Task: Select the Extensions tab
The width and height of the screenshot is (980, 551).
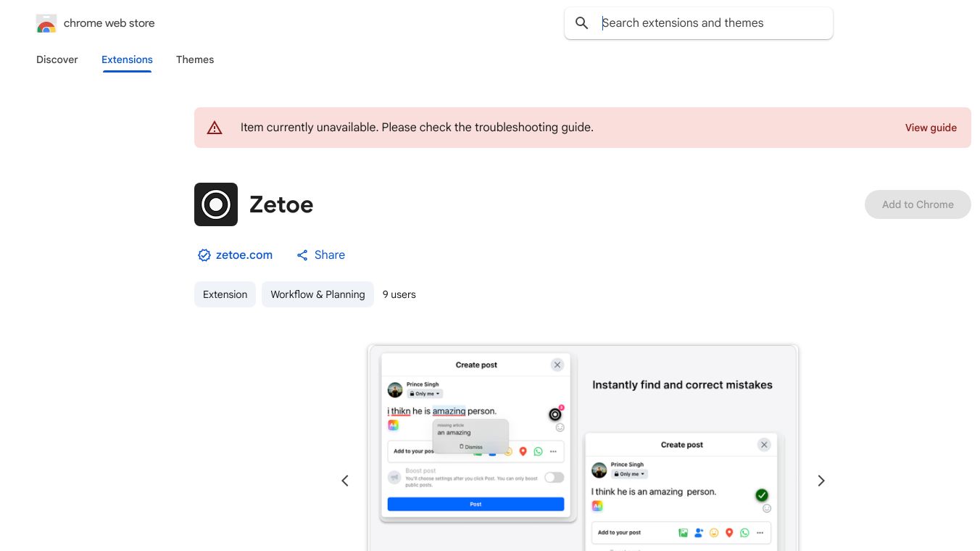Action: click(x=127, y=59)
